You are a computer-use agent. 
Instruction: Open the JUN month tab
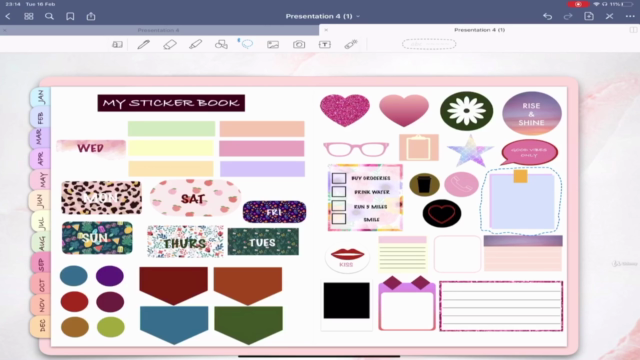pyautogui.click(x=40, y=201)
